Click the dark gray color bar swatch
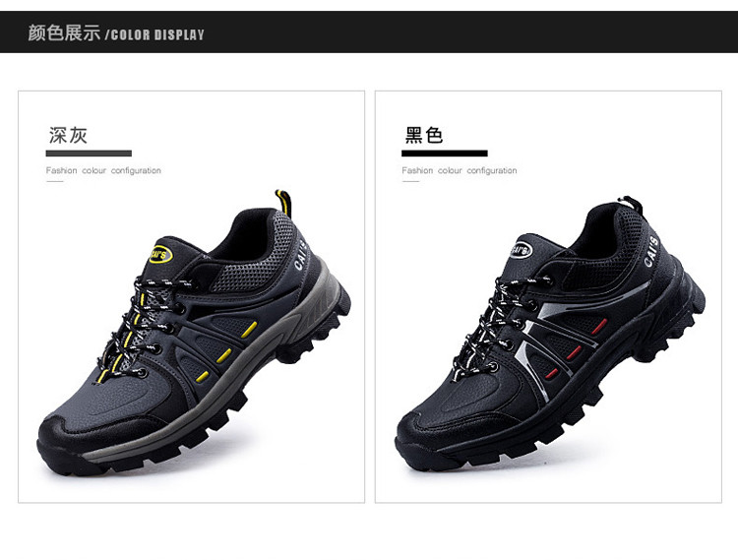The height and width of the screenshot is (560, 738). point(89,154)
